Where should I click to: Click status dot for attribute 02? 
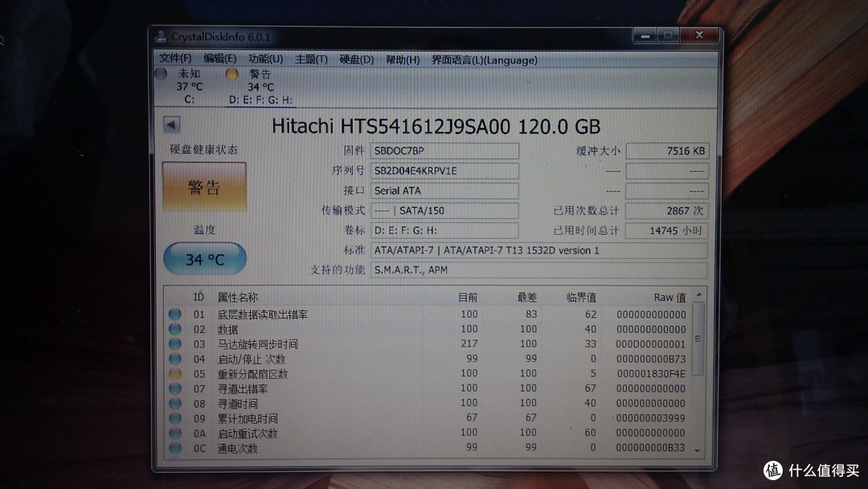175,329
